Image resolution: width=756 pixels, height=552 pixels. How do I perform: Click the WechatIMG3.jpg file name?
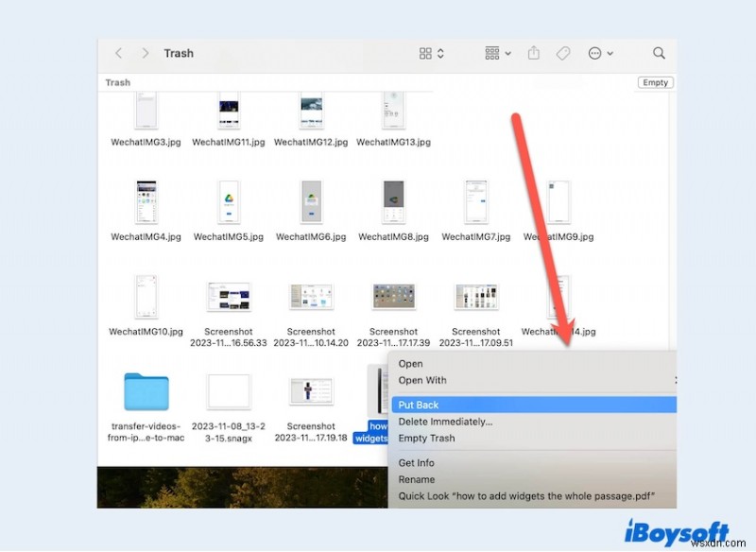(146, 142)
